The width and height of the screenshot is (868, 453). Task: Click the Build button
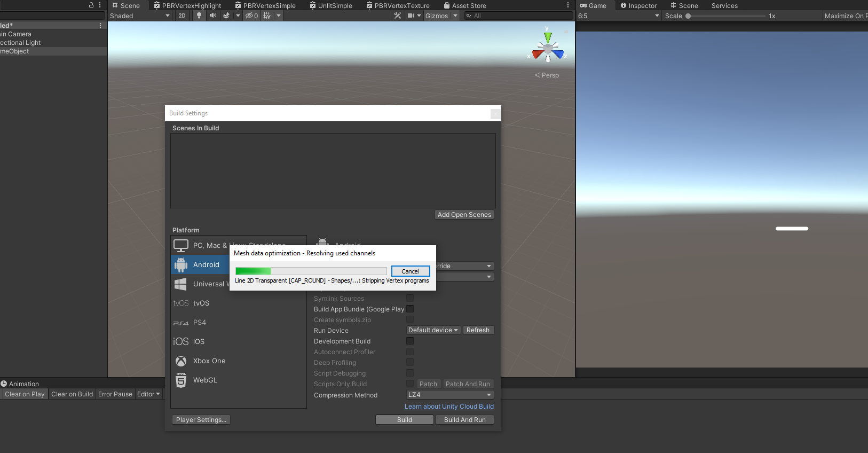(x=405, y=420)
